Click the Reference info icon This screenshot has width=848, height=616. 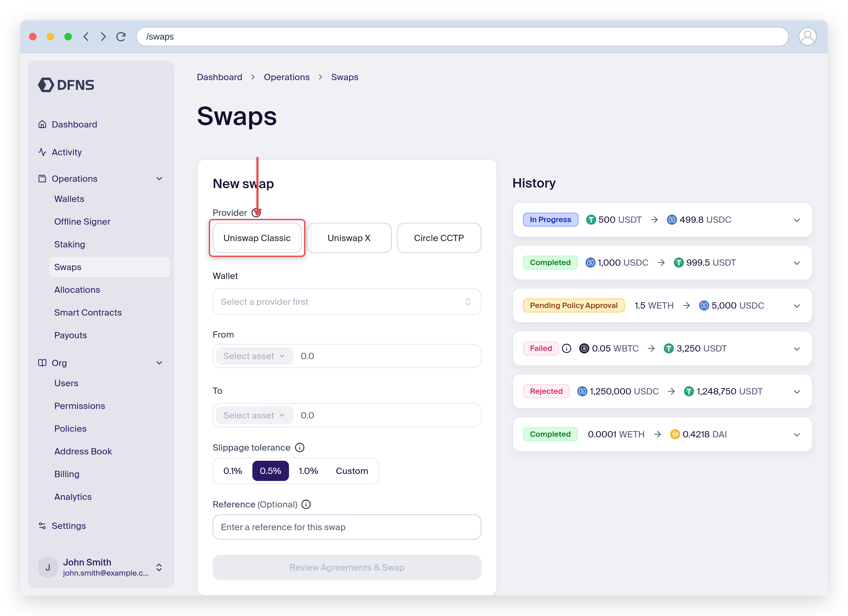306,504
